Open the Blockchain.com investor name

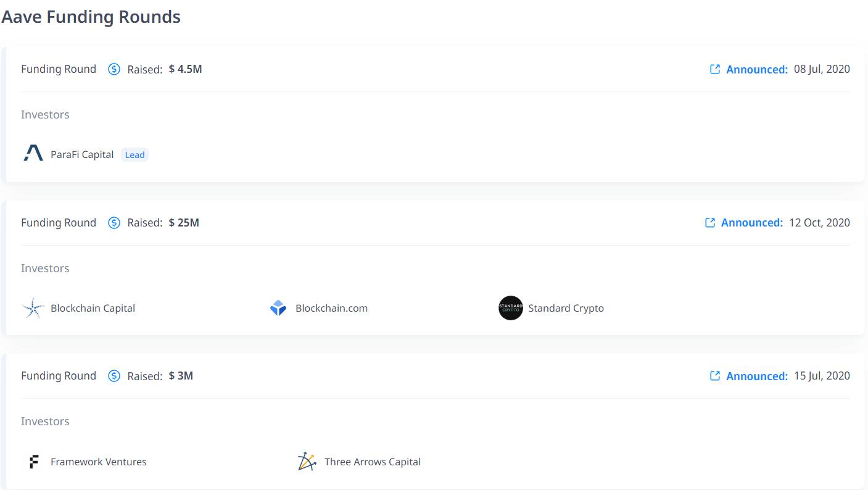331,308
